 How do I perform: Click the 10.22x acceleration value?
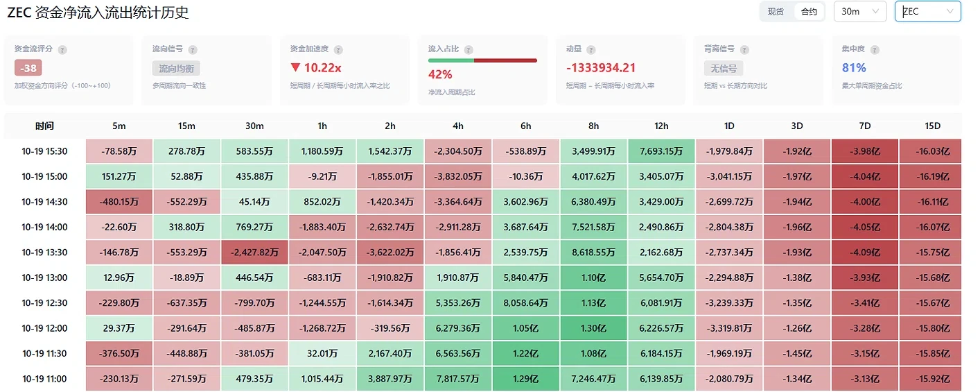tap(316, 68)
